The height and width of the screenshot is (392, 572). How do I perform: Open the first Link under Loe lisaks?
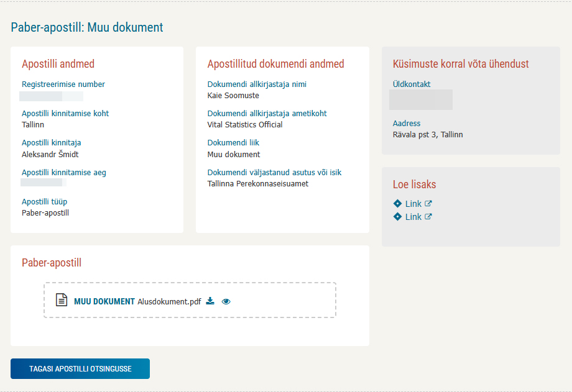pyautogui.click(x=413, y=204)
